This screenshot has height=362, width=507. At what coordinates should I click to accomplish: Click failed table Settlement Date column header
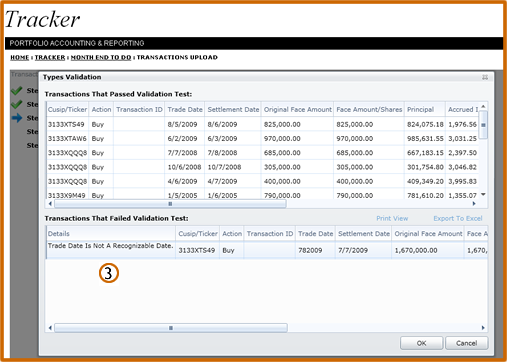click(x=364, y=234)
